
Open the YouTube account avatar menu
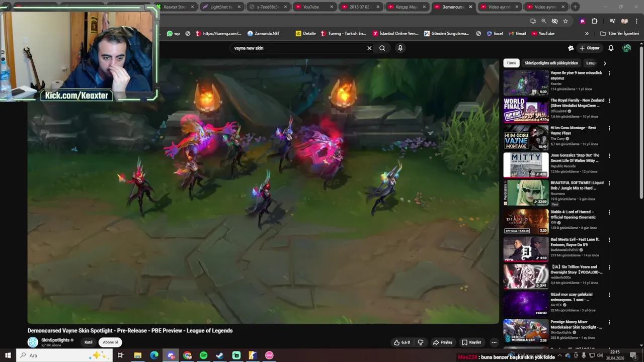pyautogui.click(x=626, y=48)
